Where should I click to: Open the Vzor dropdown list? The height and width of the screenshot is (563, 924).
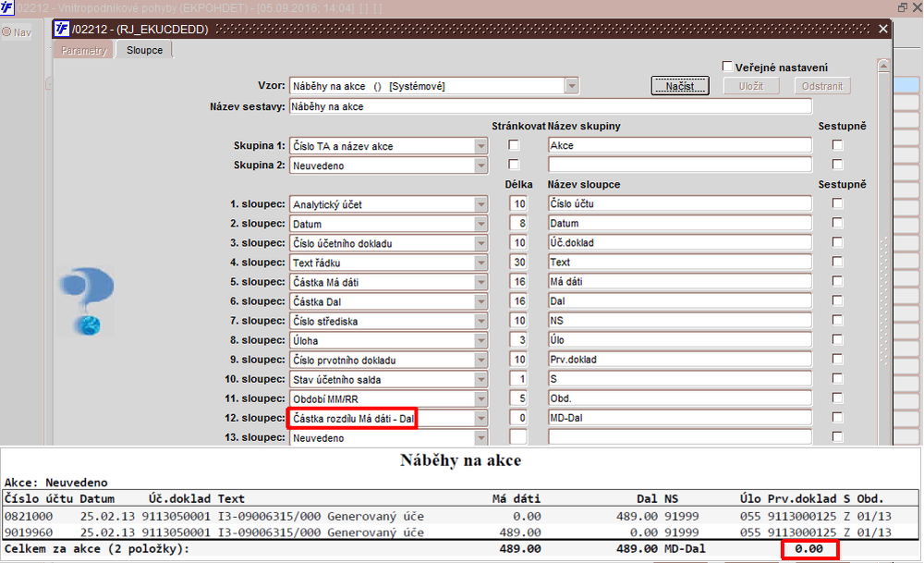[572, 86]
